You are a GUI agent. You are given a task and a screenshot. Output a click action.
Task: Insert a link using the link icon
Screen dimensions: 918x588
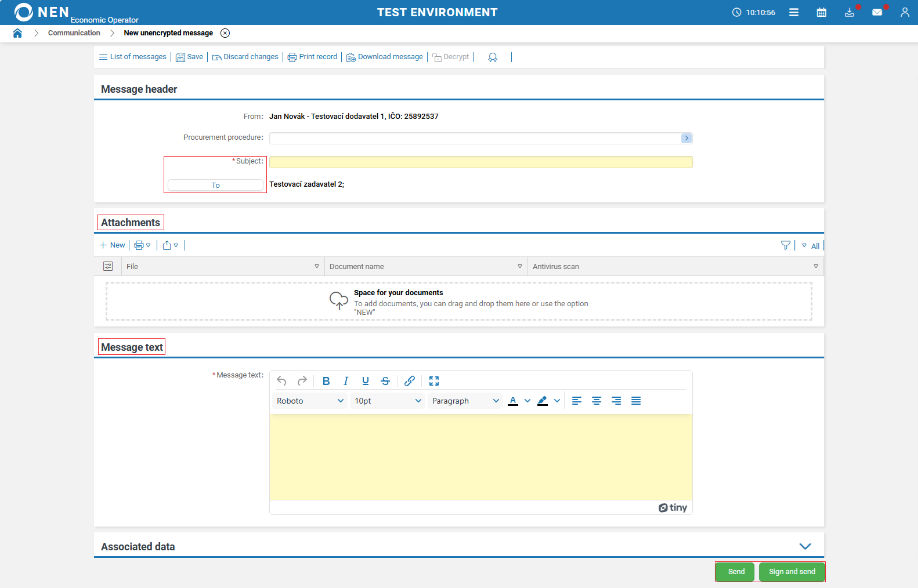click(x=410, y=381)
